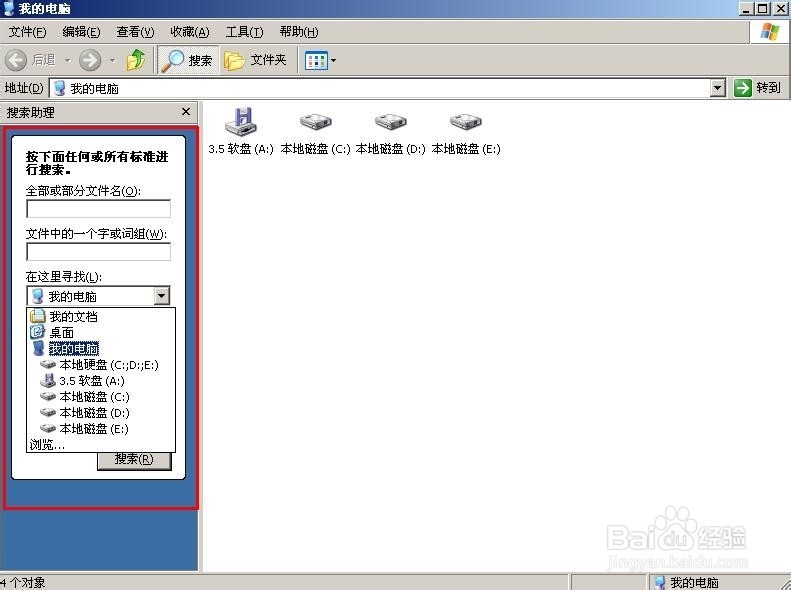Open the 查看(V) menu

tap(135, 32)
